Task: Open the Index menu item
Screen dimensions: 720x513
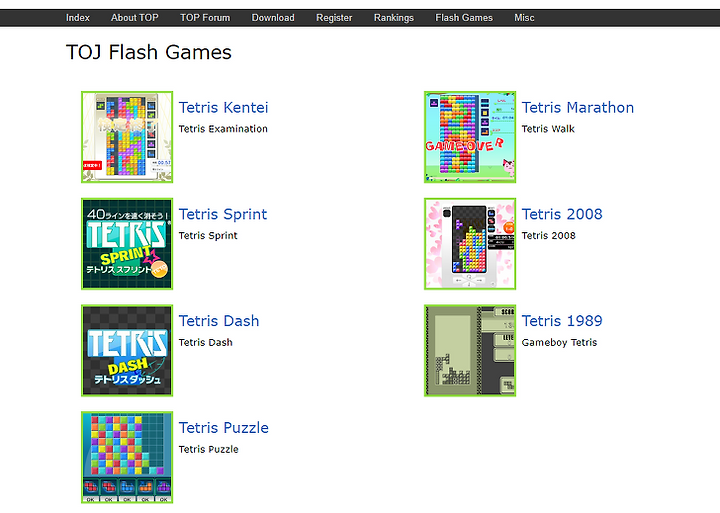Action: [78, 18]
